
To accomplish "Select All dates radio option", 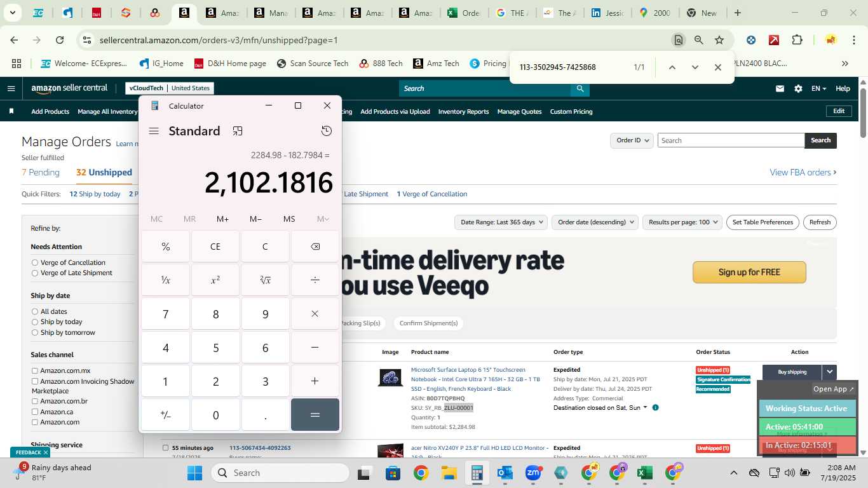I will coord(35,311).
